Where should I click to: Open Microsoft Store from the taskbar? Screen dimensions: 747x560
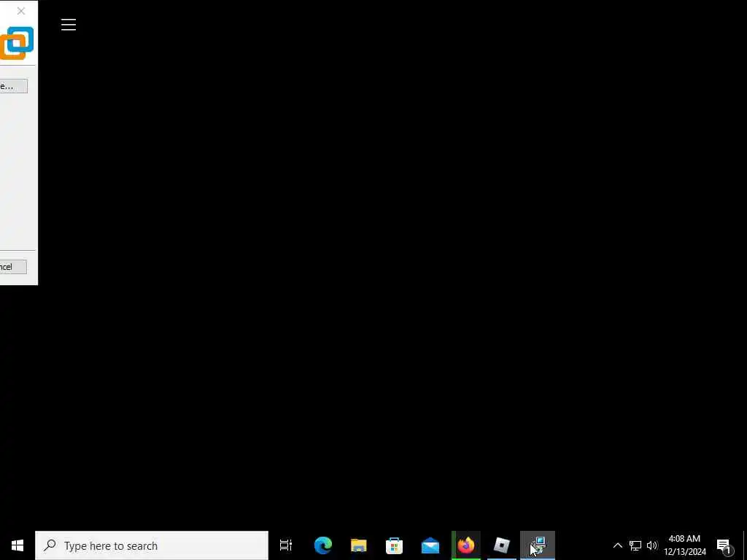pos(395,545)
